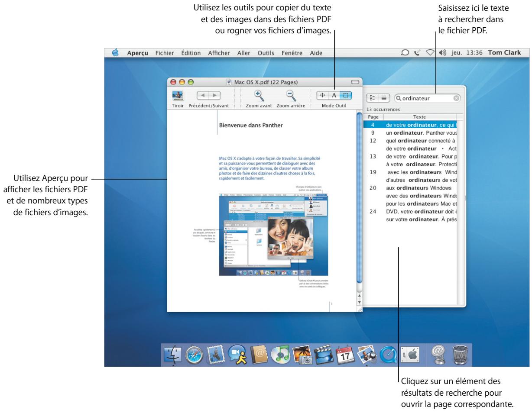
Task: Open Mail stamp icon in the Dock
Action: pyautogui.click(x=216, y=355)
